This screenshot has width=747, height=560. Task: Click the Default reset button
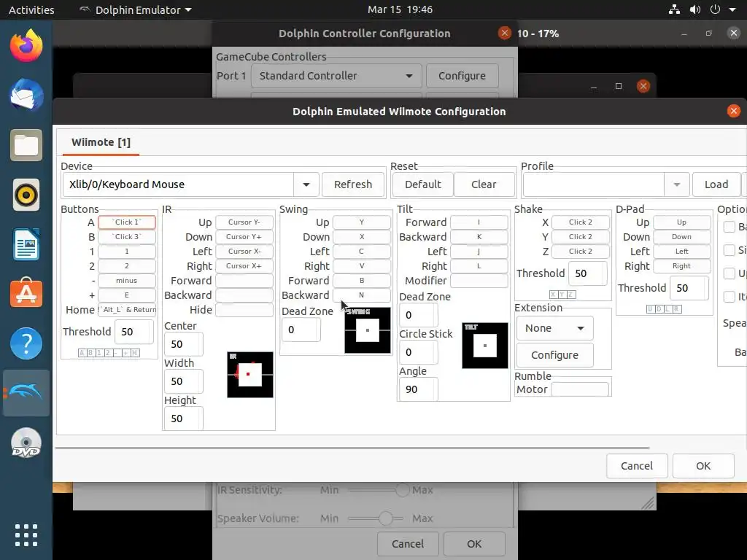coord(422,184)
